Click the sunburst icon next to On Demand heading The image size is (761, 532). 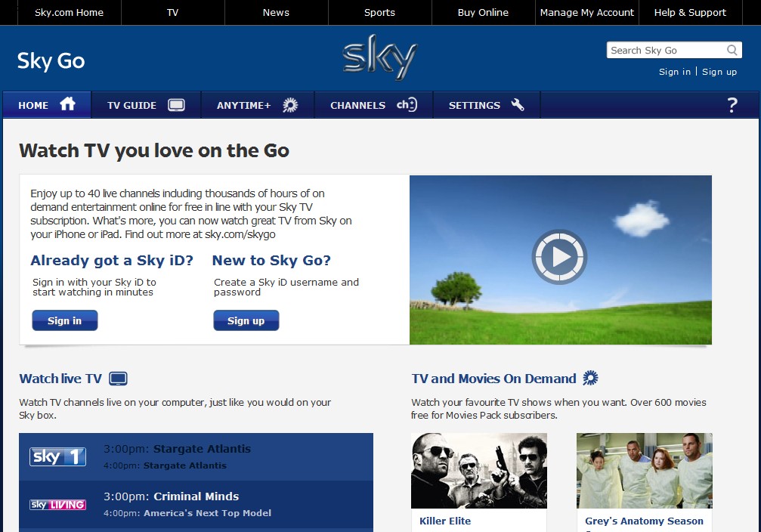point(590,378)
